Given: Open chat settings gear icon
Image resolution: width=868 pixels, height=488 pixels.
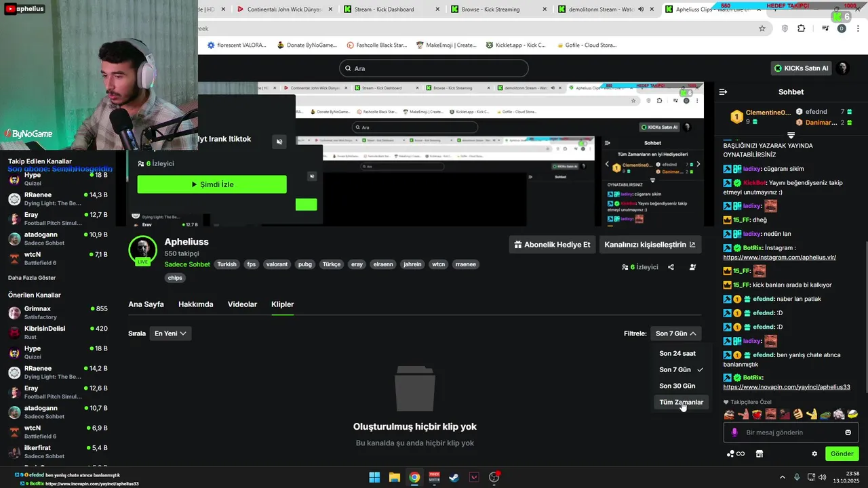Looking at the screenshot, I should pos(814,453).
